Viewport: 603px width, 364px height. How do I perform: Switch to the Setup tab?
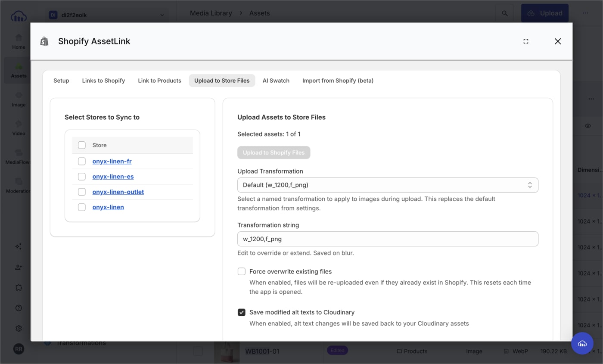[x=61, y=81]
